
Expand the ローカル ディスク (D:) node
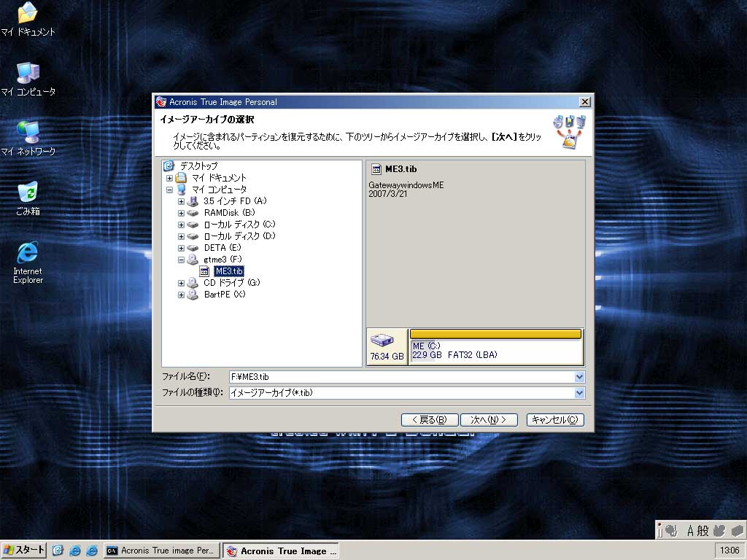click(x=181, y=236)
